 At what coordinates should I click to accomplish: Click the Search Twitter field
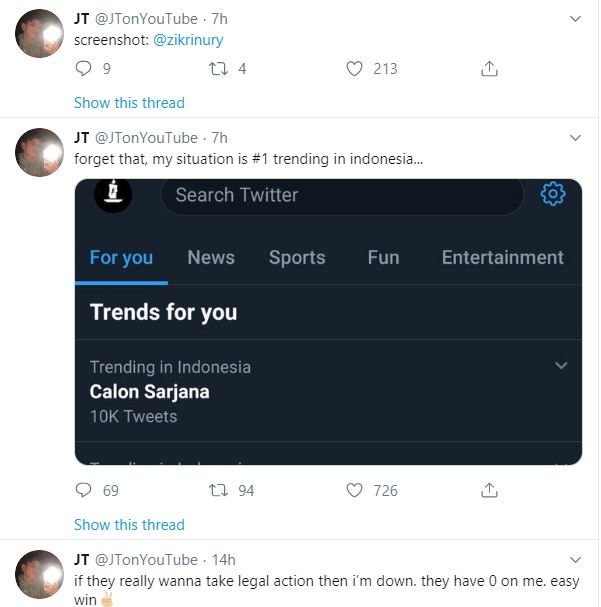point(342,195)
